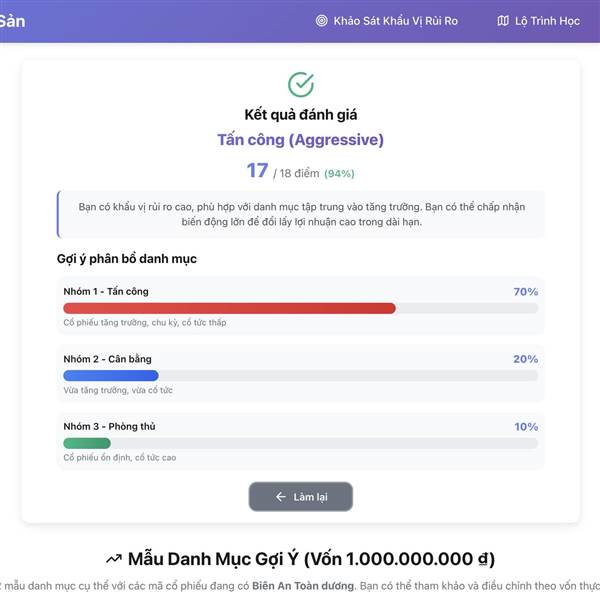The width and height of the screenshot is (600, 600).
Task: Click the 20% allocation value for Nhóm 2
Action: click(525, 359)
